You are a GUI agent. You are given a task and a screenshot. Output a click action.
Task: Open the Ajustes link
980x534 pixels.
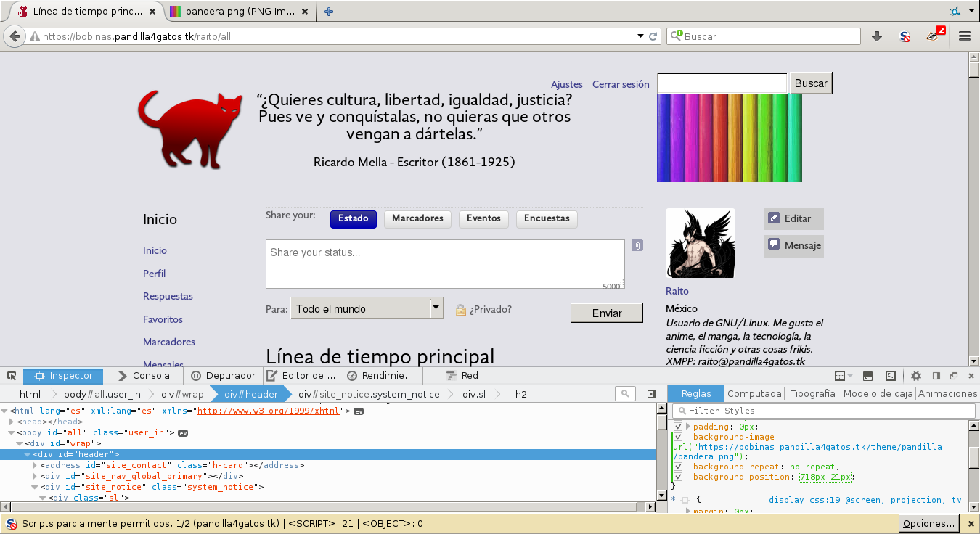(567, 84)
